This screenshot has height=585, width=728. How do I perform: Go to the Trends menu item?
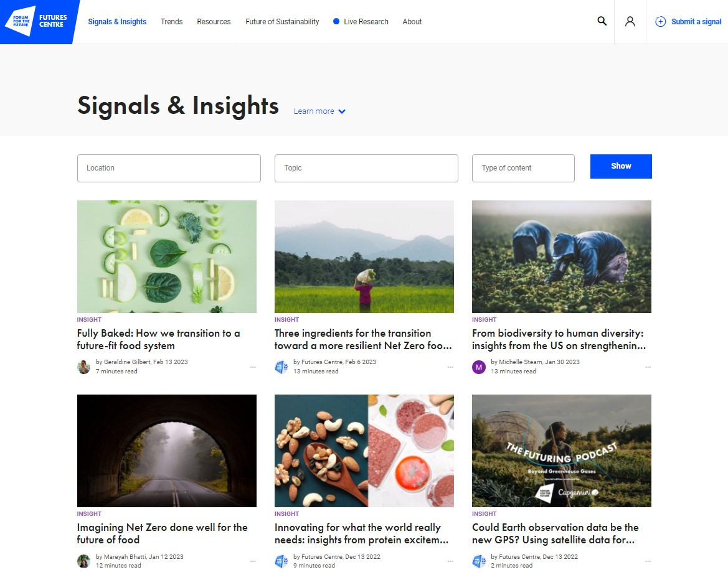pyautogui.click(x=171, y=21)
